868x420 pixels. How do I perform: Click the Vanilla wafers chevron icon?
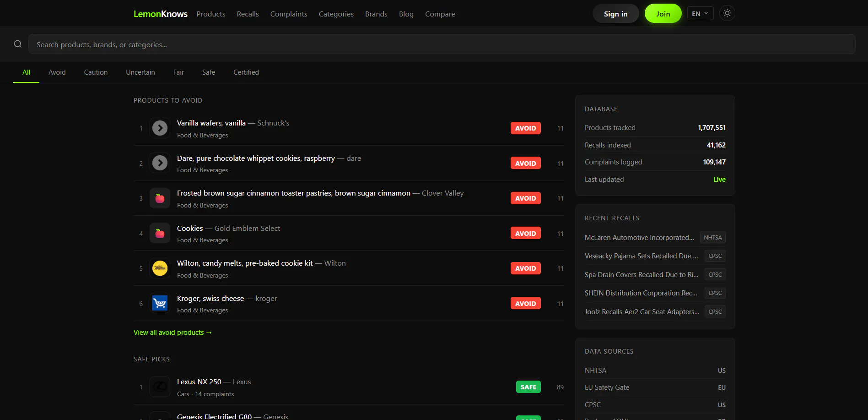160,128
